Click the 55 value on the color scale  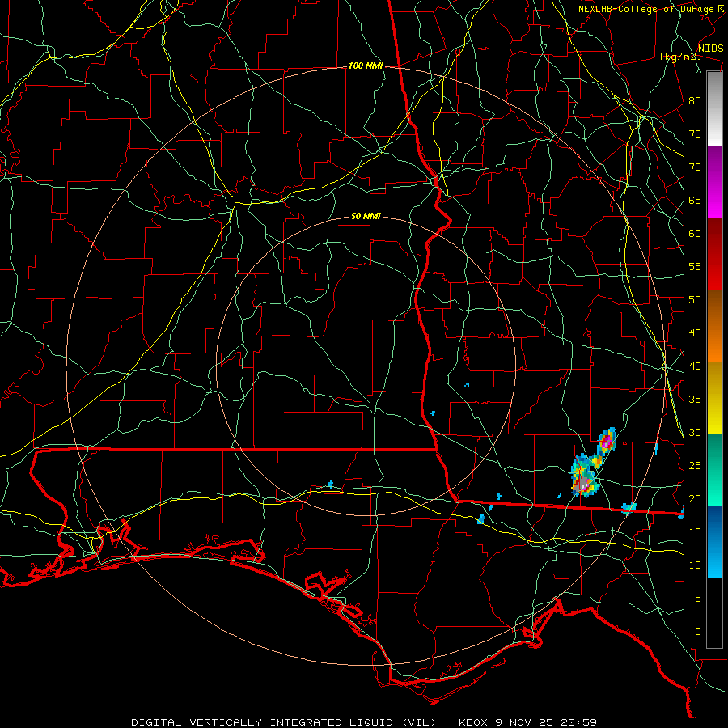tap(695, 266)
